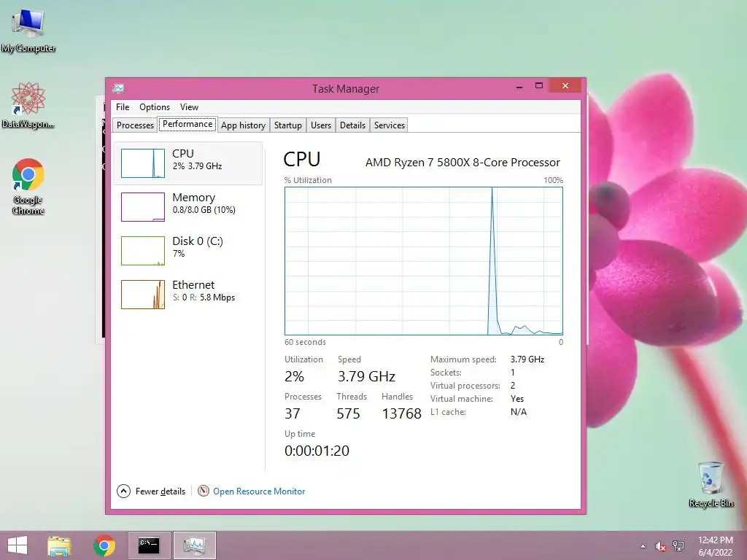Click the 575 threads value

pos(348,413)
